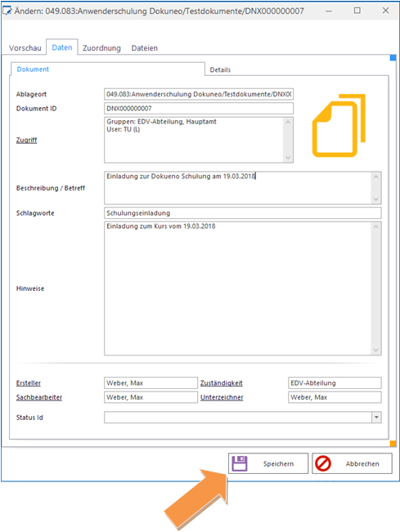The width and height of the screenshot is (400, 532).
Task: Click down arrow of Hinweise scrollbar
Action: click(x=376, y=350)
